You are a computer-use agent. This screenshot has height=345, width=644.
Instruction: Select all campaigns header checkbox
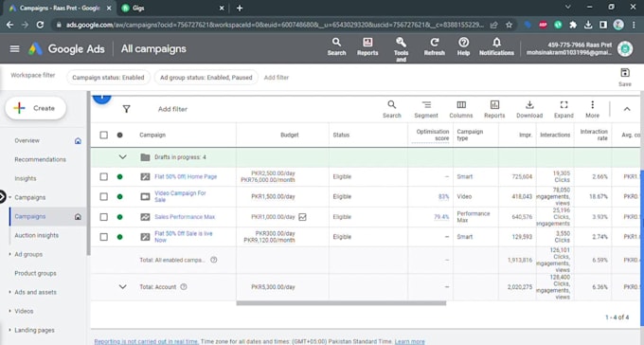(x=103, y=135)
